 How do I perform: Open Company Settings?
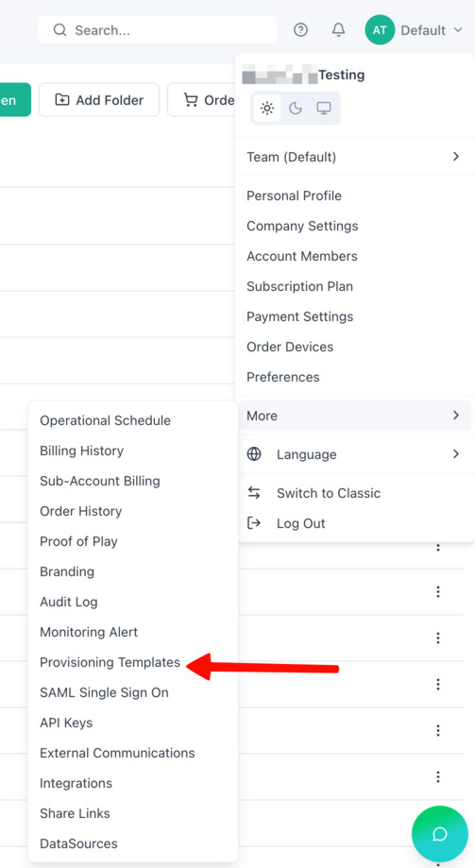pyautogui.click(x=302, y=226)
